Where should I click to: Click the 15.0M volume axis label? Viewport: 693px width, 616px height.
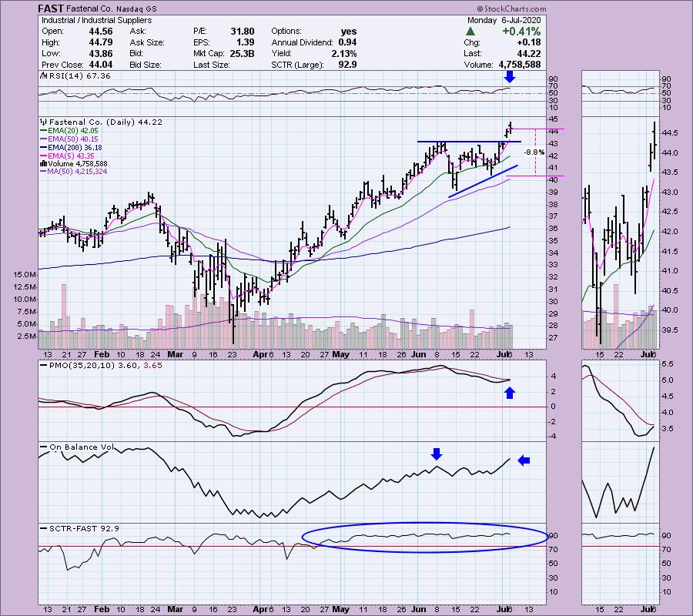pyautogui.click(x=25, y=274)
